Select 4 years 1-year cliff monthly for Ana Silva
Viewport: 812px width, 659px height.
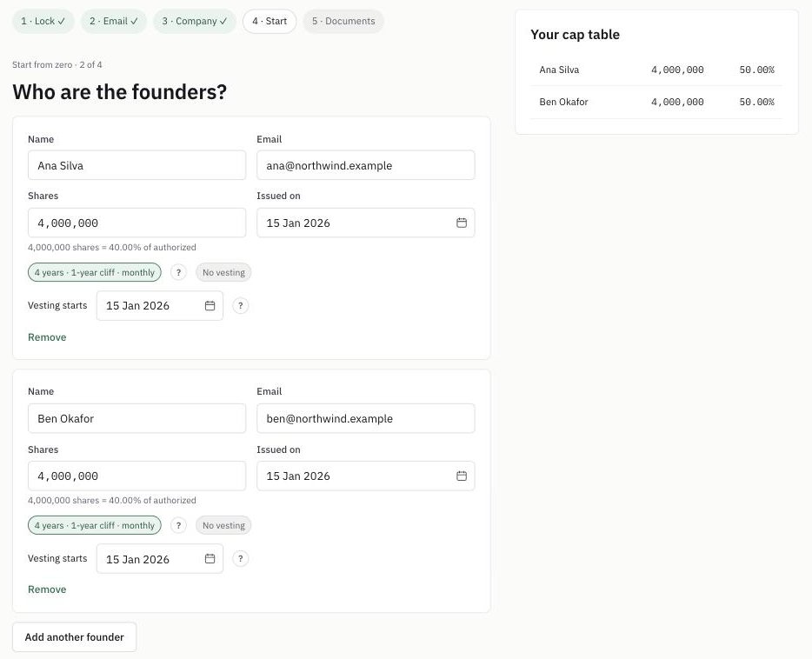pyautogui.click(x=95, y=272)
